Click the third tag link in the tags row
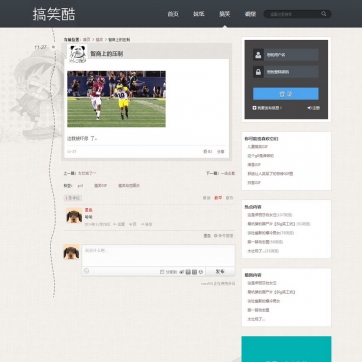This screenshot has width=362, height=362. tap(129, 186)
